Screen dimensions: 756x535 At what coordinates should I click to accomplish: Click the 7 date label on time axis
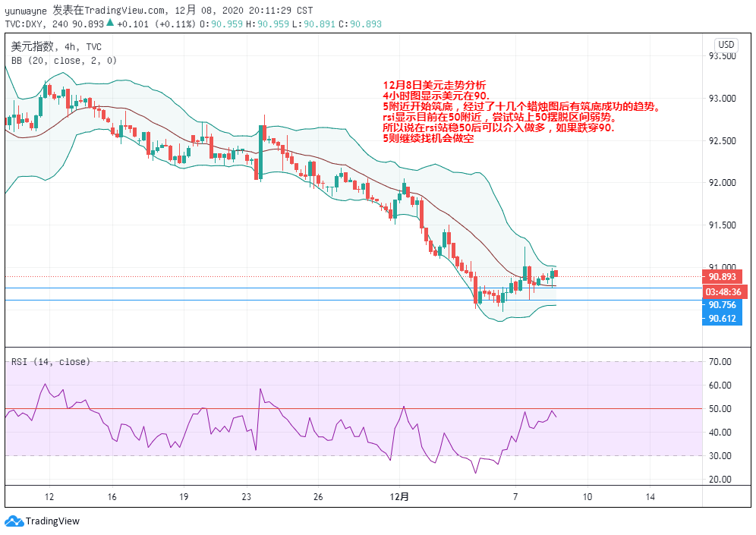[515, 497]
